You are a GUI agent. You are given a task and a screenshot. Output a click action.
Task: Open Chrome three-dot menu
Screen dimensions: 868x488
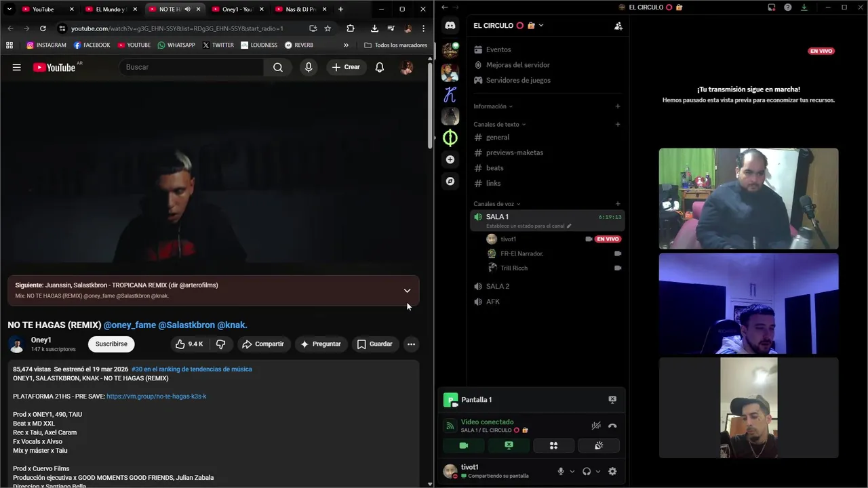(x=423, y=28)
